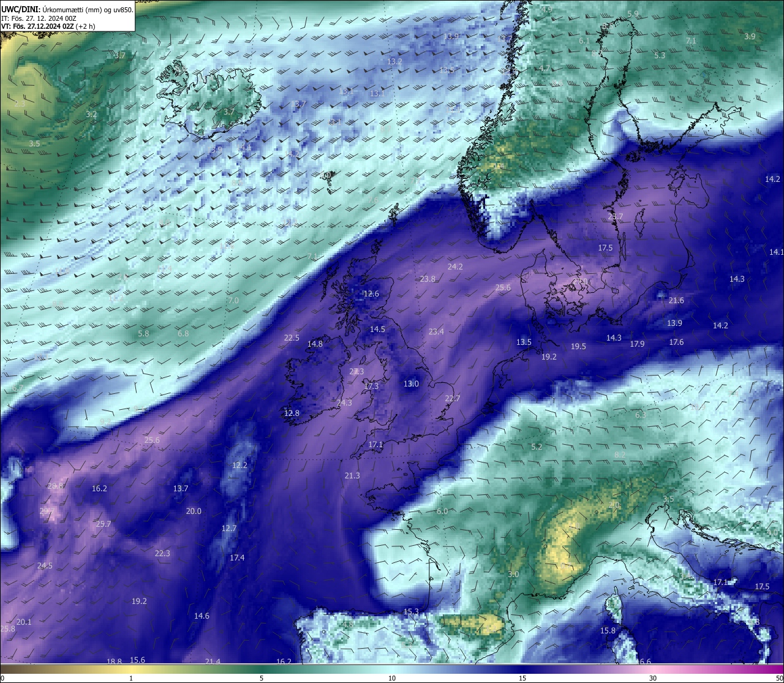Pick the 13.0 value over England
Viewport: 784px width, 683px height.
411,384
